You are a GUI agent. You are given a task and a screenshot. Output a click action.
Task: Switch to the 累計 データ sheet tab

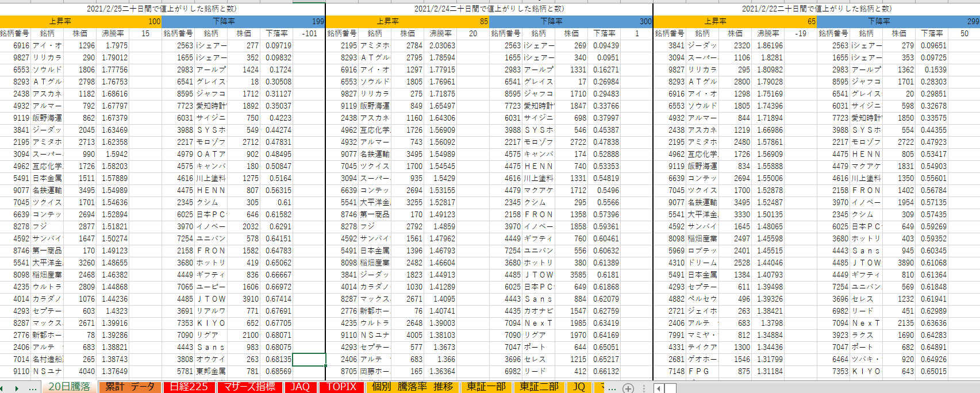129,387
